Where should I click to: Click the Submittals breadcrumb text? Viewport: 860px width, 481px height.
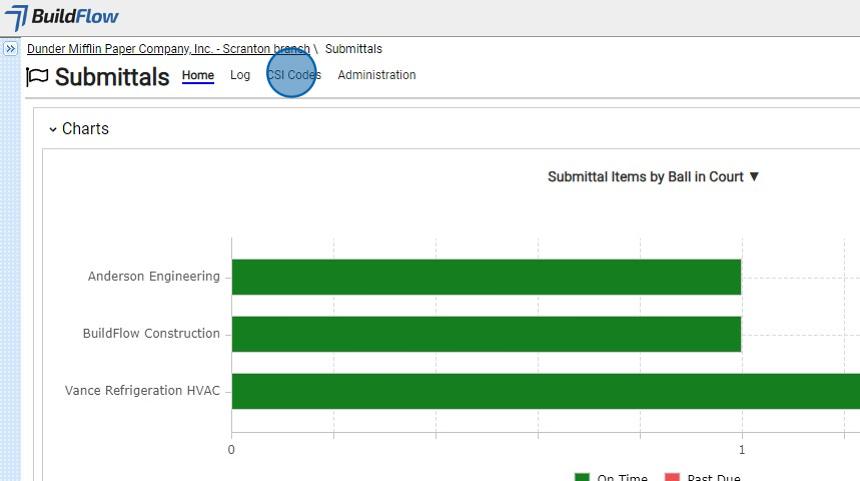pyautogui.click(x=354, y=49)
